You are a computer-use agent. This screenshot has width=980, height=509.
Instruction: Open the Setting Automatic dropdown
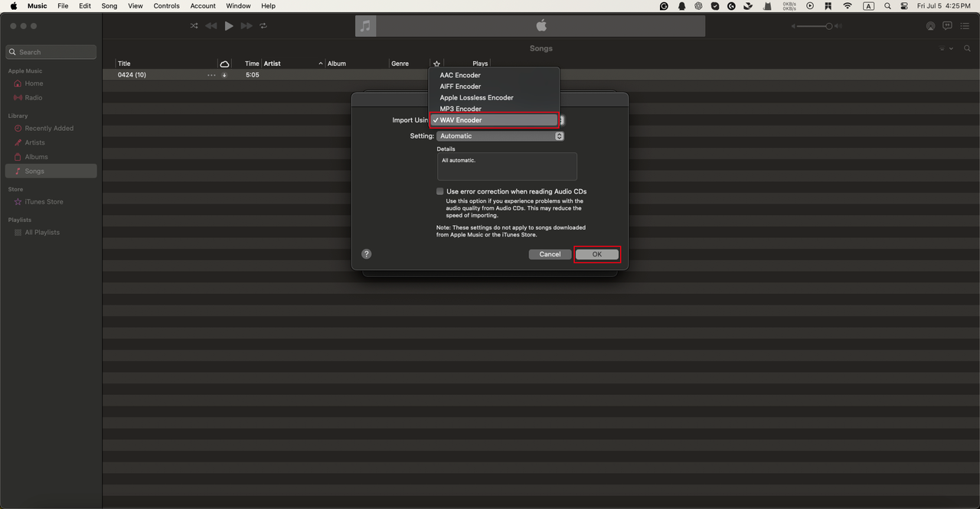(501, 136)
